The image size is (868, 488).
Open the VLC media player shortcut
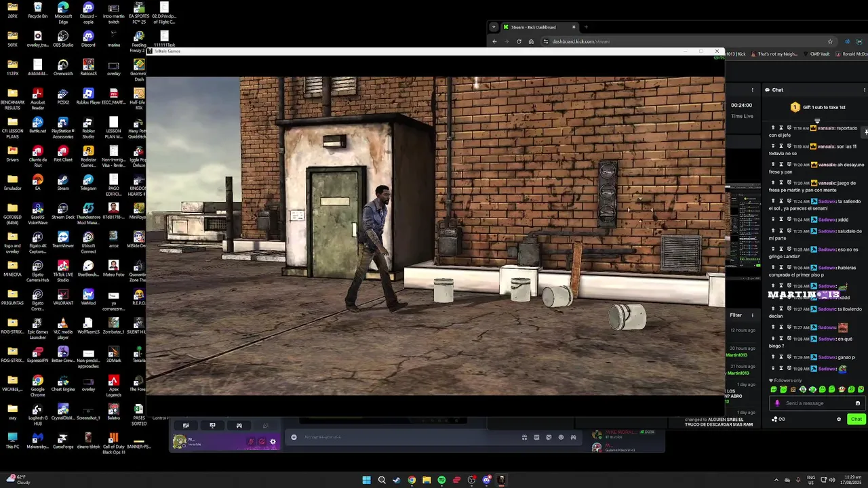pyautogui.click(x=63, y=328)
